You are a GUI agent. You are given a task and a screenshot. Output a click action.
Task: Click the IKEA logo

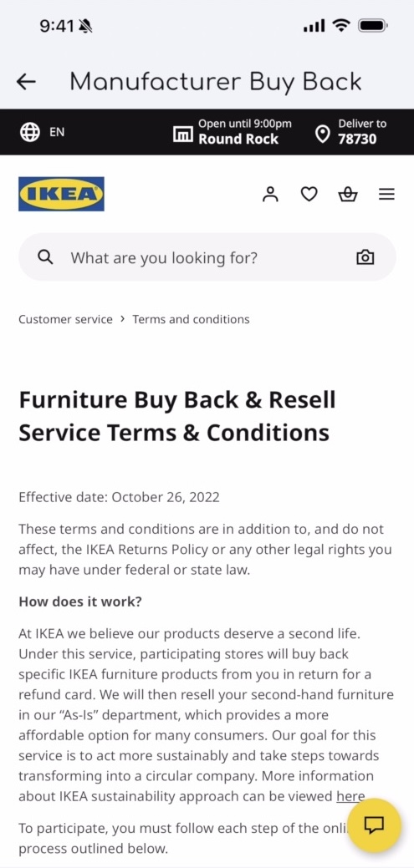[62, 194]
